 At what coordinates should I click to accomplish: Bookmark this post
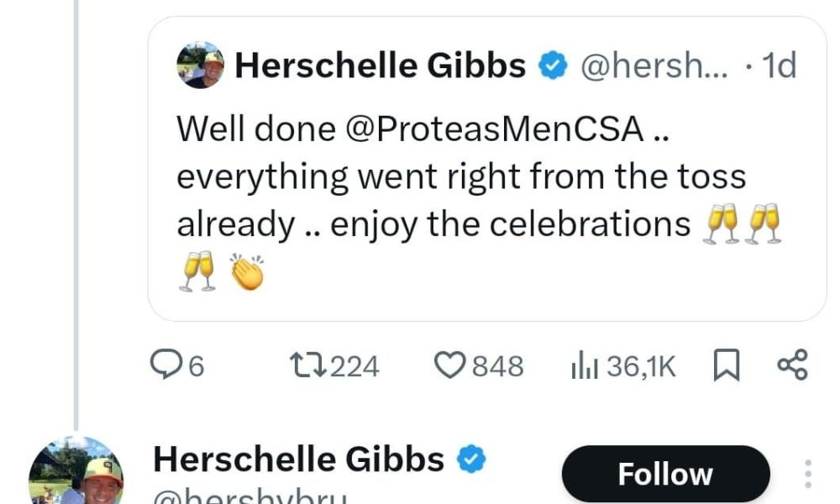[x=727, y=365]
